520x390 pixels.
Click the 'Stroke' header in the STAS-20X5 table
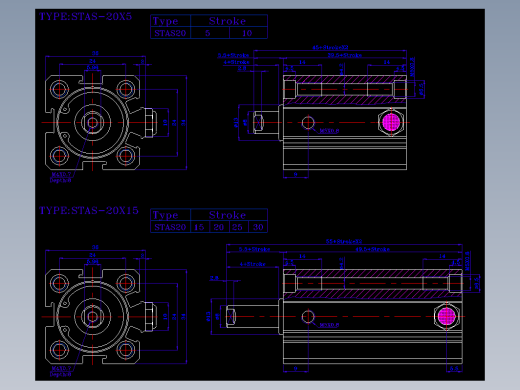point(227,21)
